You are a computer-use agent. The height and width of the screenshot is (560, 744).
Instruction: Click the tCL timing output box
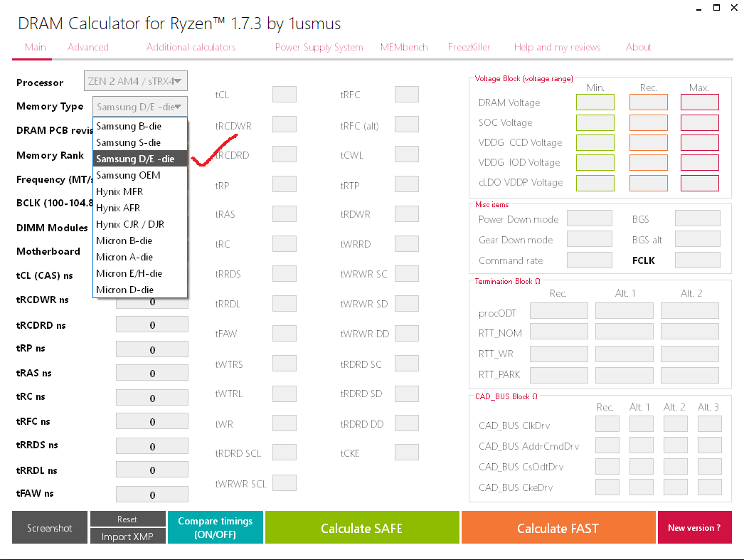coord(285,95)
